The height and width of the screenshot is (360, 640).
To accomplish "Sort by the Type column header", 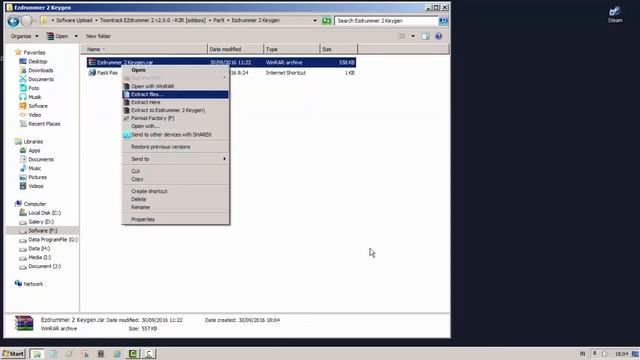I will click(x=292, y=49).
